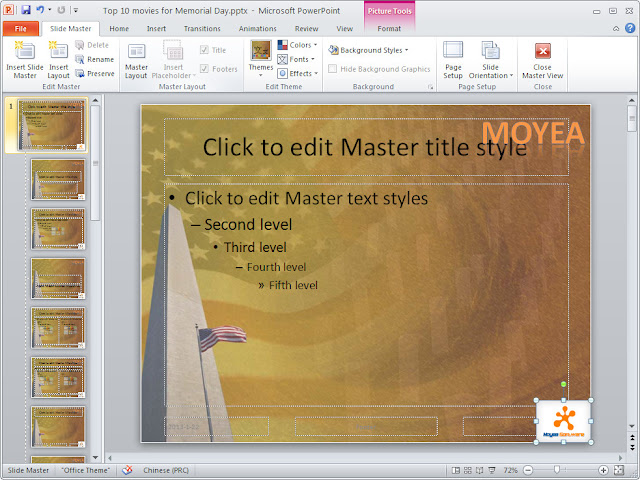Switch to the Review tab
This screenshot has height=480, width=640.
click(307, 28)
